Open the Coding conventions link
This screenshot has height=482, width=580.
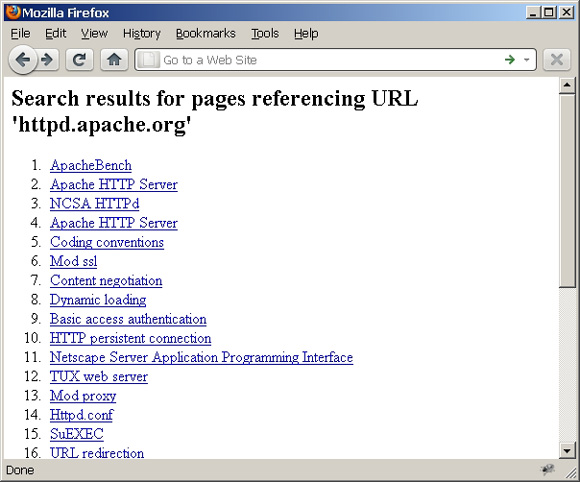click(107, 242)
